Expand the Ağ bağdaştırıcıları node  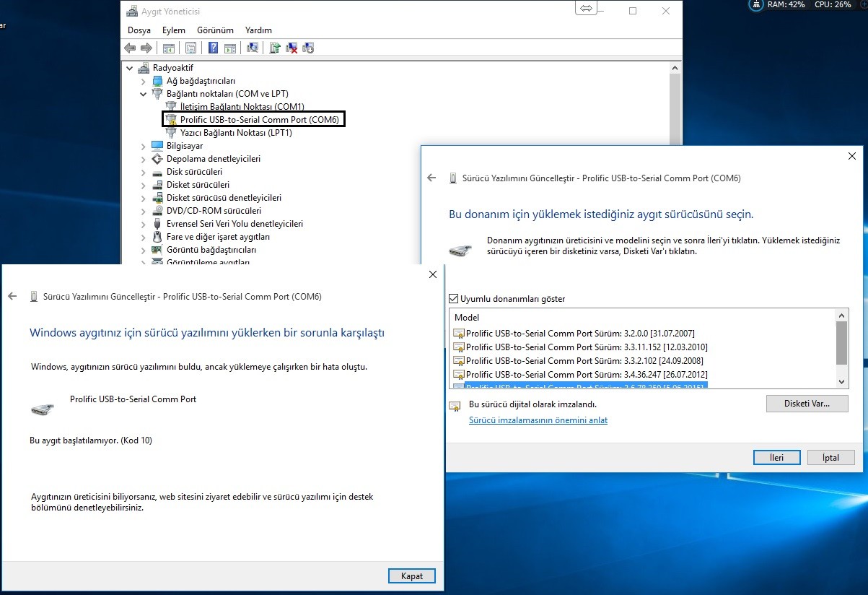point(144,81)
